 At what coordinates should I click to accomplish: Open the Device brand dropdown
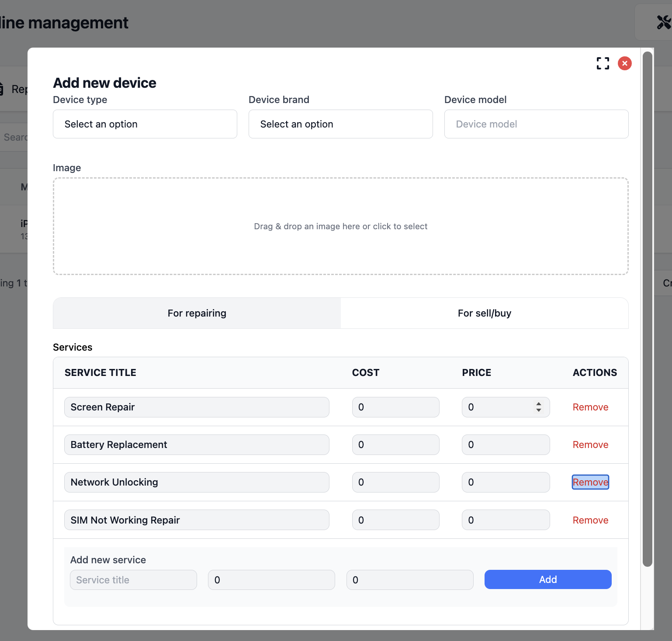(x=340, y=124)
